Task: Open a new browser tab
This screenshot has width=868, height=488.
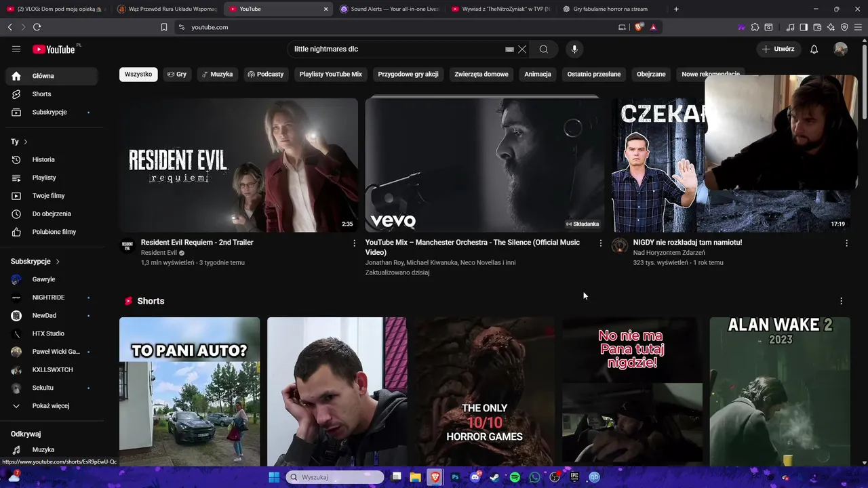Action: [676, 9]
